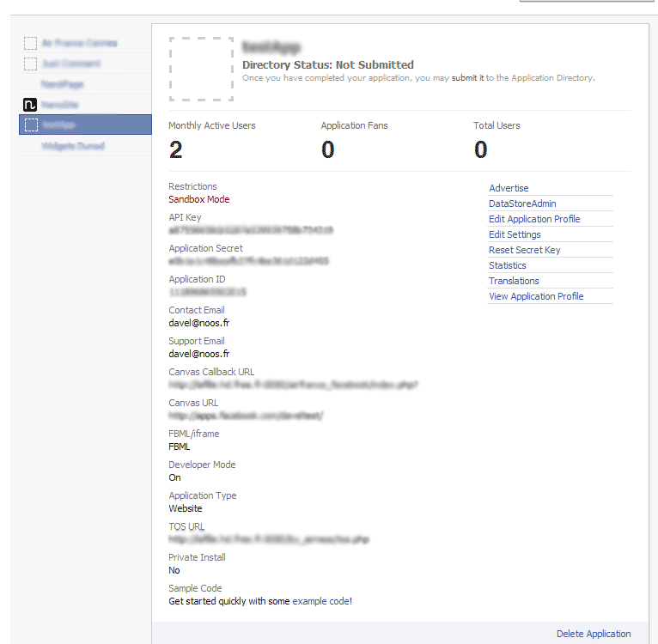
Task: Click Reset Secret Key
Action: (525, 250)
